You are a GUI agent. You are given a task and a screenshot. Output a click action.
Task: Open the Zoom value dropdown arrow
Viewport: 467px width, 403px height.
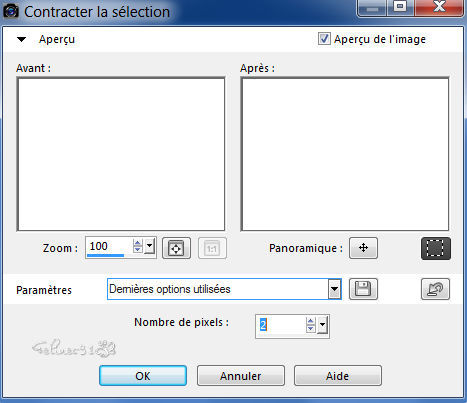[x=150, y=247]
